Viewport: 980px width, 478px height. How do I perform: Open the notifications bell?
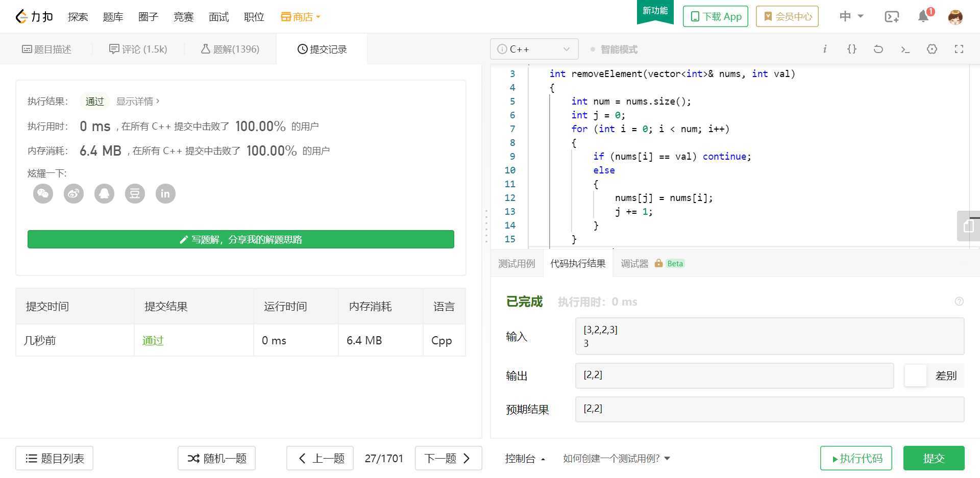point(923,16)
